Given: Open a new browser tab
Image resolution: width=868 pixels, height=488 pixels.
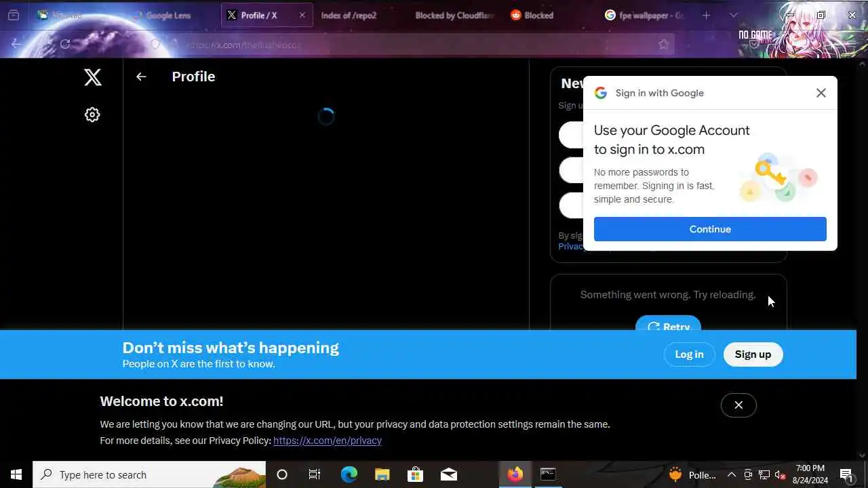Looking at the screenshot, I should pyautogui.click(x=706, y=15).
